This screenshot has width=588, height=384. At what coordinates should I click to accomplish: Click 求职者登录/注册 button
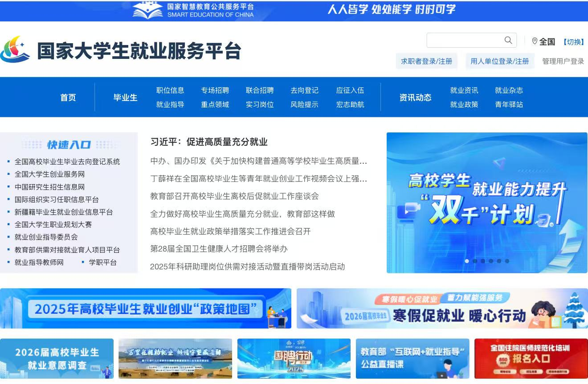[426, 61]
